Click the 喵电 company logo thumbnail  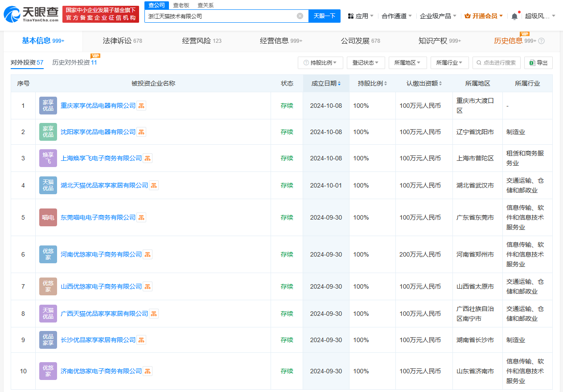48,218
